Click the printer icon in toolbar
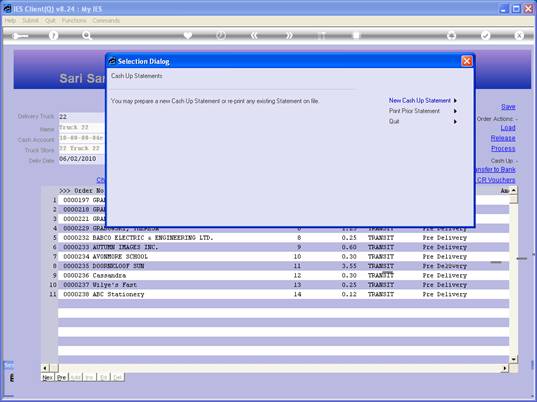 click(451, 35)
